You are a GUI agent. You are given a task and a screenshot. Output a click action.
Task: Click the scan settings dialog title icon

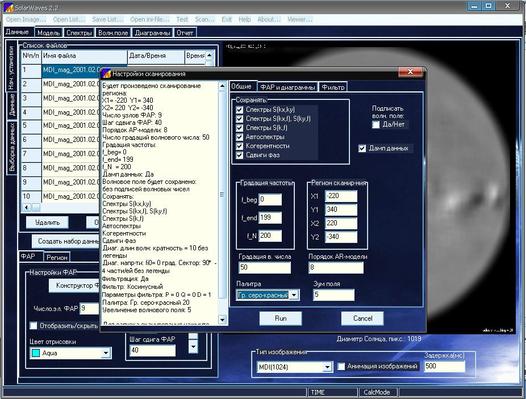(106, 73)
